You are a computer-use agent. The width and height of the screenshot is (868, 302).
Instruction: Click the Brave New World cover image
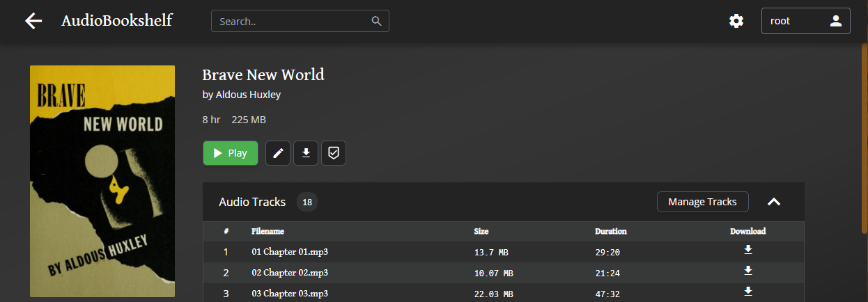pyautogui.click(x=102, y=181)
